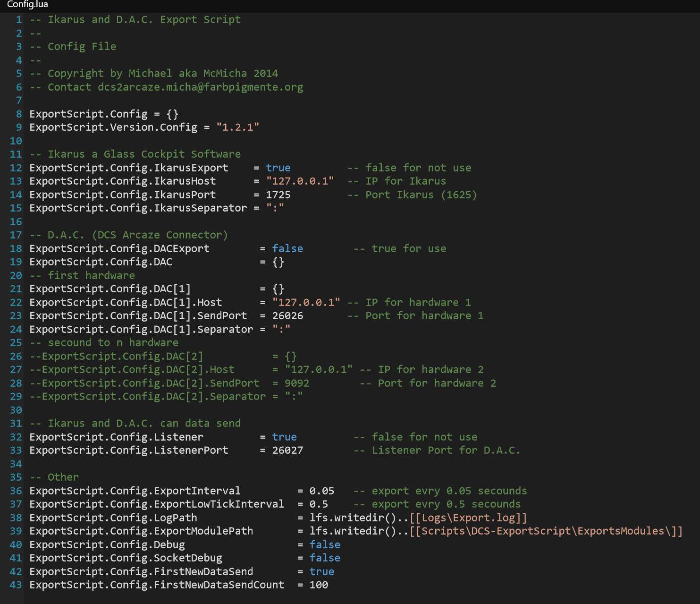Click the 'true' value of Listener
The width and height of the screenshot is (700, 604).
point(285,437)
